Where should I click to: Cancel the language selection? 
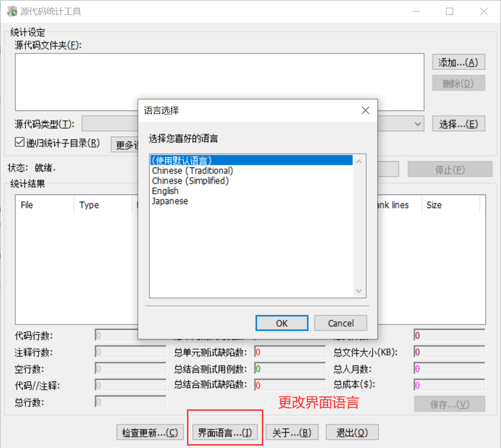click(341, 323)
